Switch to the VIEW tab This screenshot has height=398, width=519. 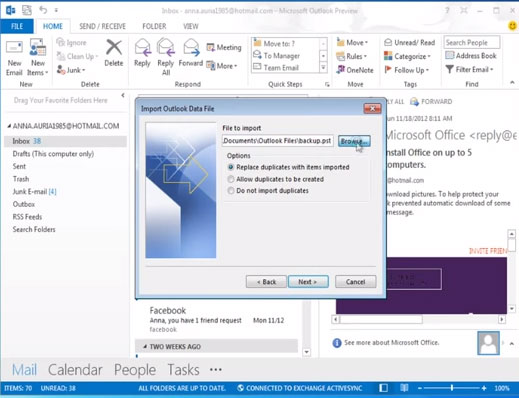191,26
